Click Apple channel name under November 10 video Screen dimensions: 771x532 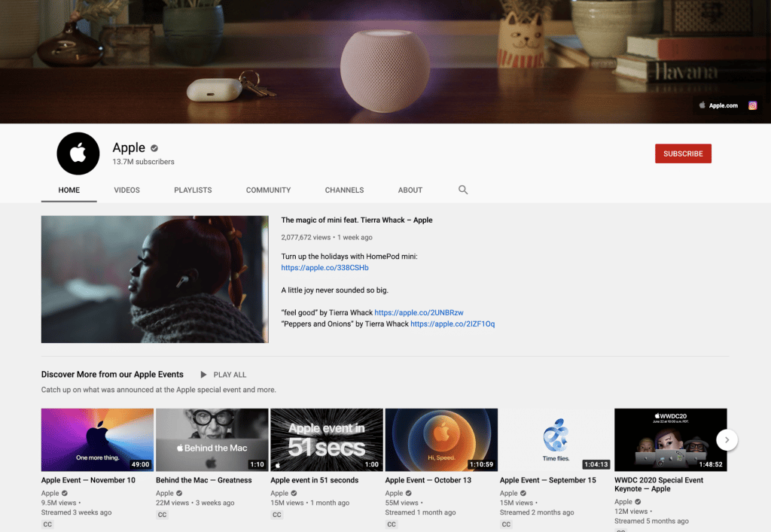50,493
